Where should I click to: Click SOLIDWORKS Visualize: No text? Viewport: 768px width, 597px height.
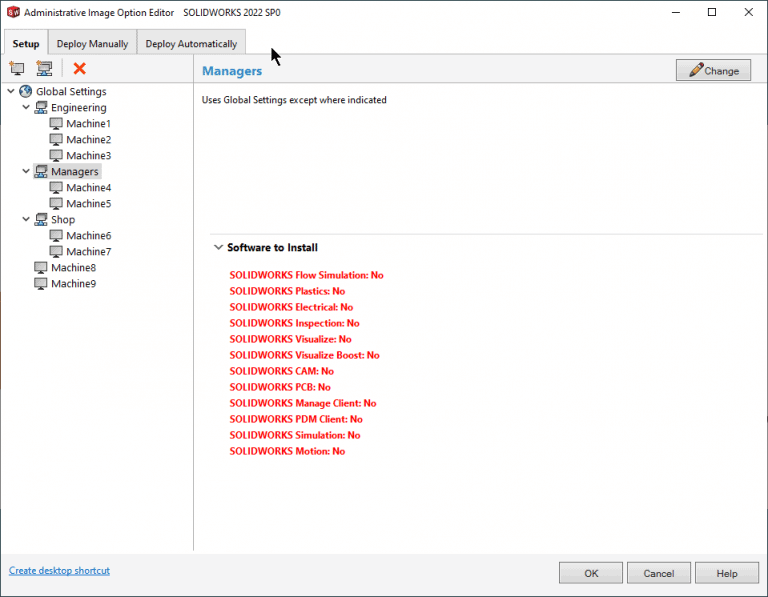coord(290,339)
